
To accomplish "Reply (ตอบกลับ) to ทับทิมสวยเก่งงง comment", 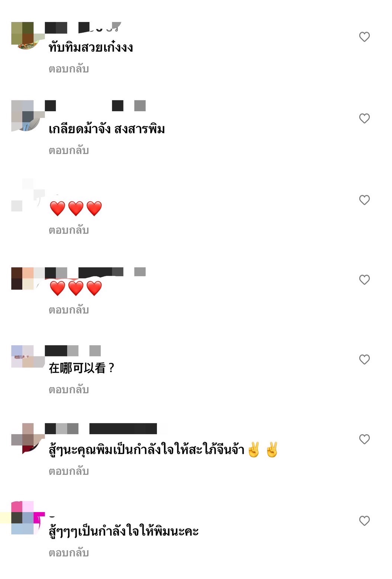I will pyautogui.click(x=68, y=69).
